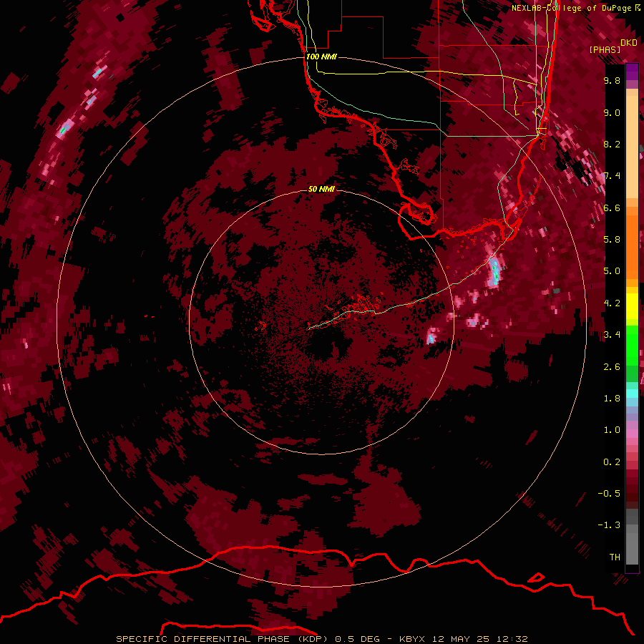The image size is (644, 644).
Task: Select the 12 MAY 25 date text
Action: click(462, 639)
